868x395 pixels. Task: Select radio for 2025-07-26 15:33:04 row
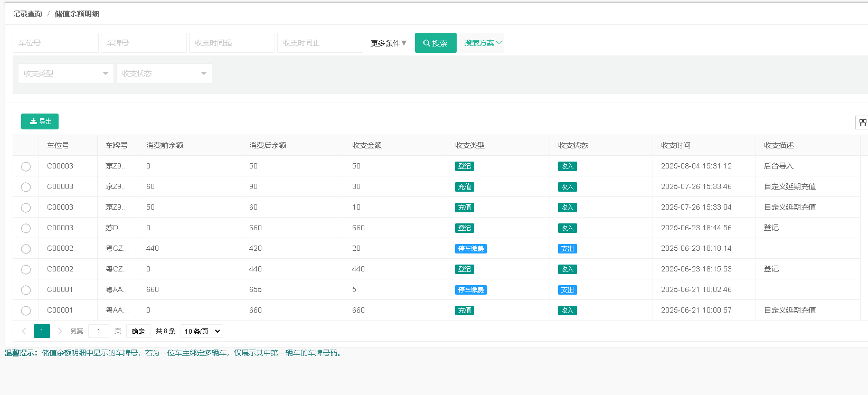tap(26, 208)
